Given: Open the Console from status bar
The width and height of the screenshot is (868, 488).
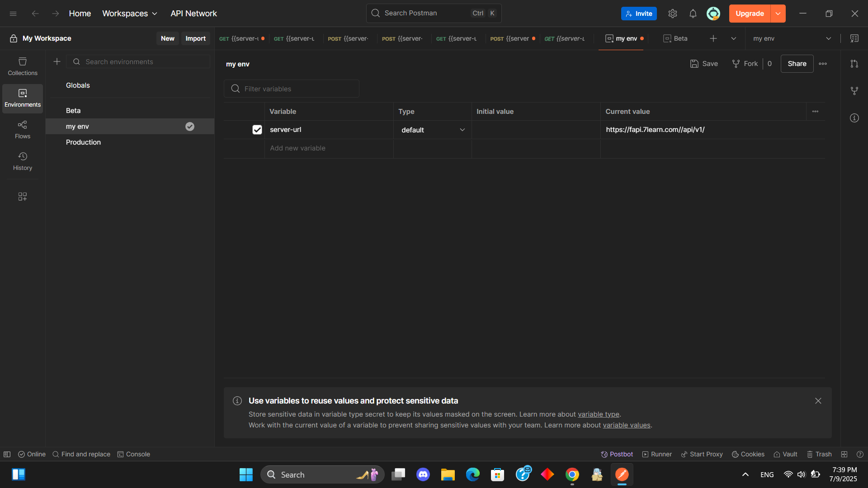Looking at the screenshot, I should click(134, 454).
